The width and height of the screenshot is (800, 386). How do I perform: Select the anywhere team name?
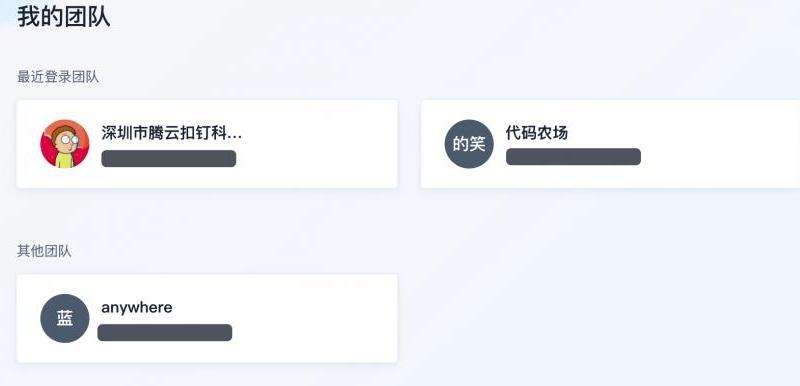(137, 307)
